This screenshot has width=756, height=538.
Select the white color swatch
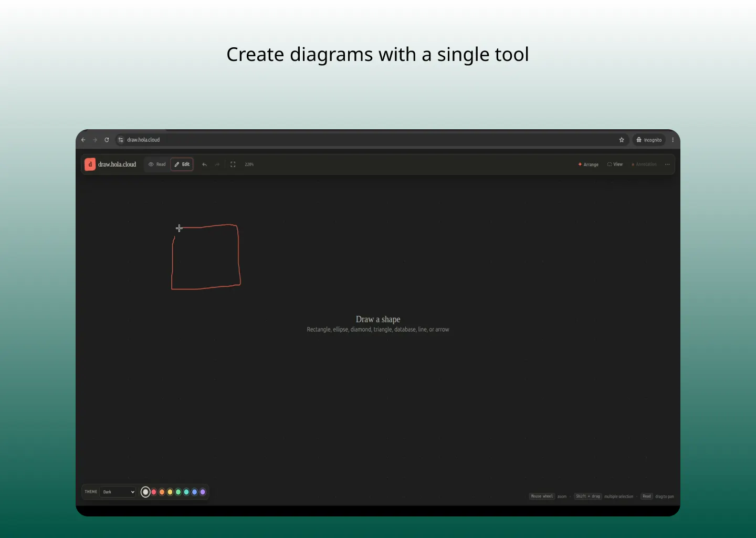tap(145, 492)
